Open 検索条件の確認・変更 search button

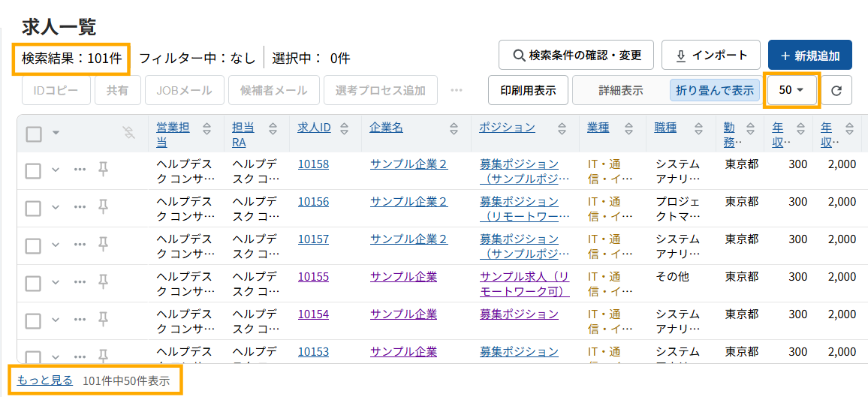coord(576,56)
